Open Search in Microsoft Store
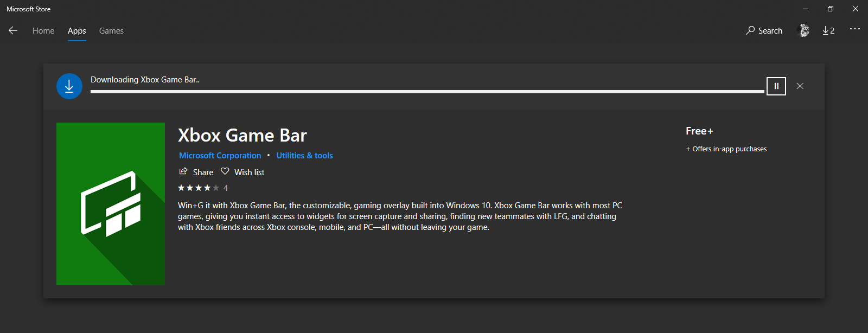Viewport: 868px width, 333px height. 764,30
